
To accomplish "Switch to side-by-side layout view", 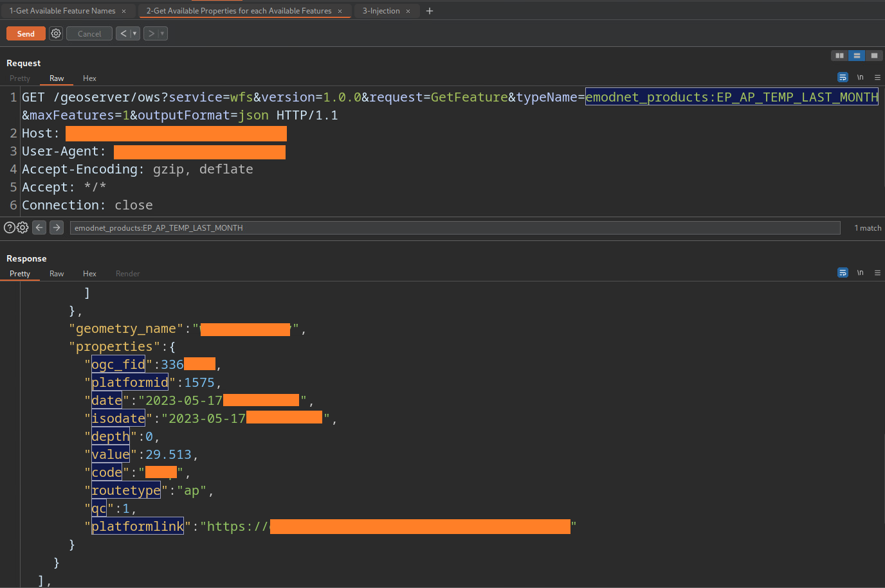I will 839,56.
